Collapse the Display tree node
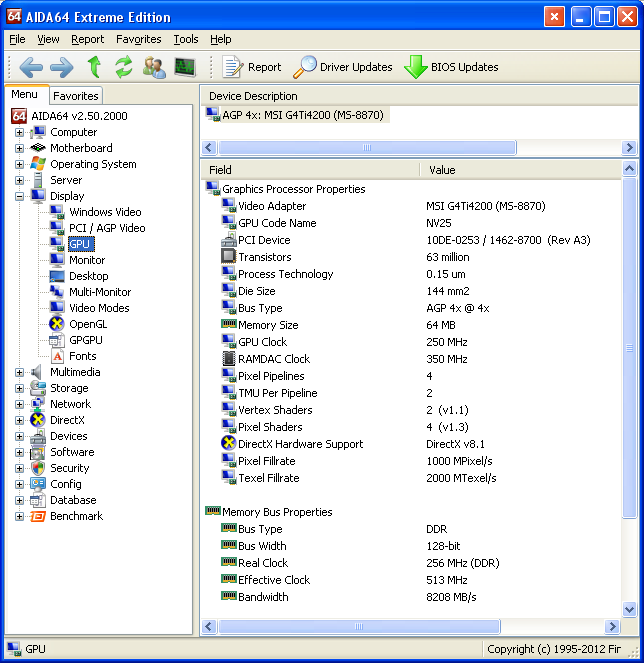This screenshot has width=644, height=663. pos(19,196)
